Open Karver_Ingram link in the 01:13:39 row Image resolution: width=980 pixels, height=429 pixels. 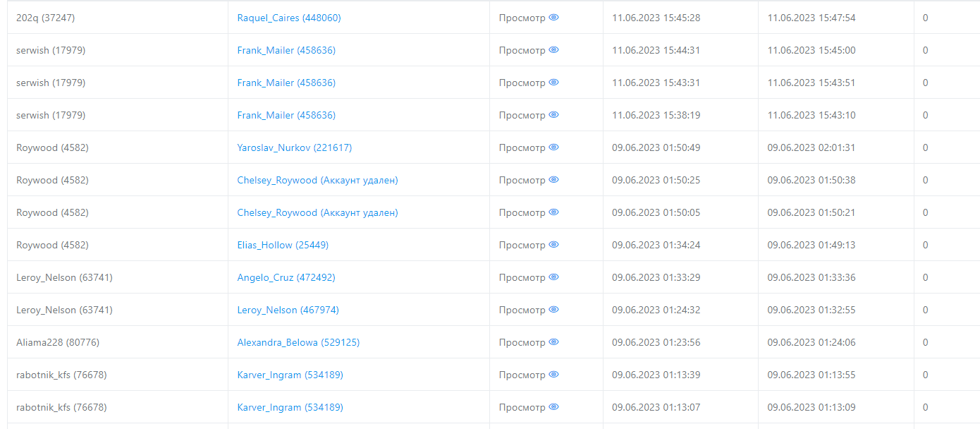[290, 375]
